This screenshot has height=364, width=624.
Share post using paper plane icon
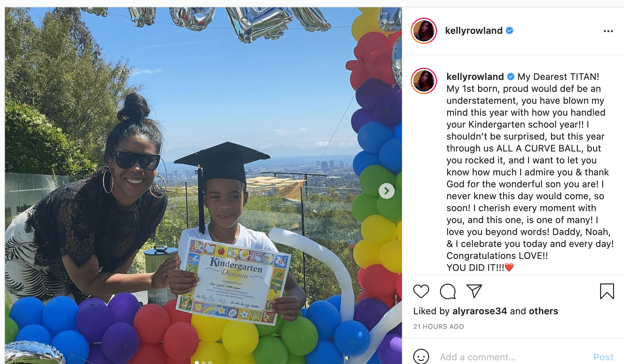coord(474,291)
